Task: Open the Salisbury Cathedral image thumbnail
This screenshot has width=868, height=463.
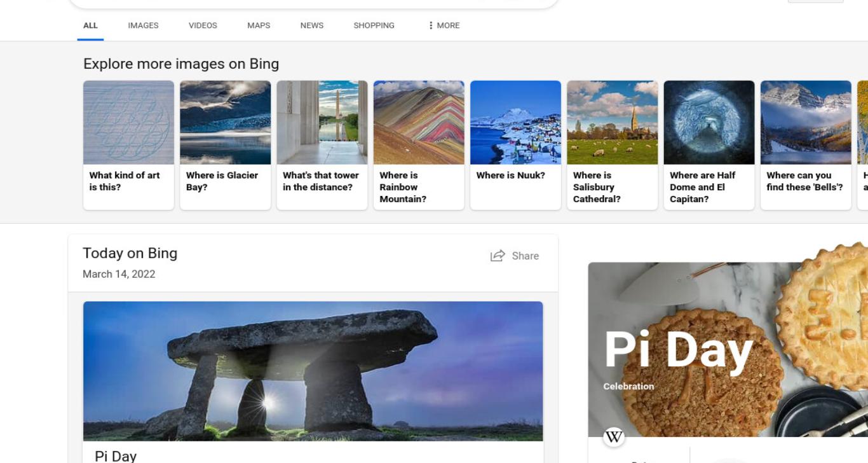Action: point(612,122)
